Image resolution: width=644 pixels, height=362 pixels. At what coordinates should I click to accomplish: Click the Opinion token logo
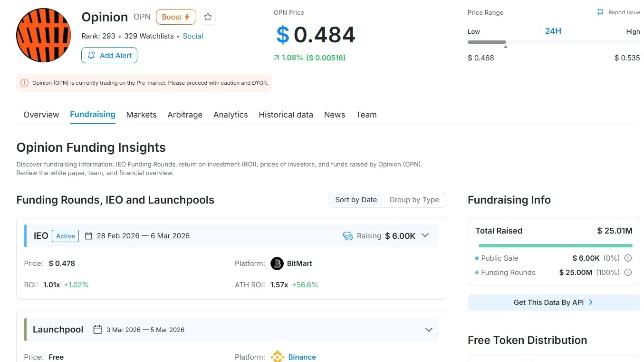tap(43, 35)
